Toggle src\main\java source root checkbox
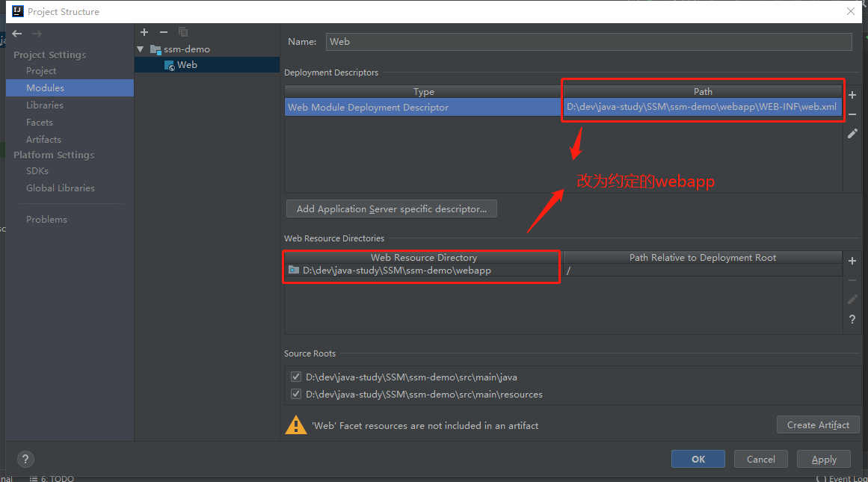868x482 pixels. (296, 377)
